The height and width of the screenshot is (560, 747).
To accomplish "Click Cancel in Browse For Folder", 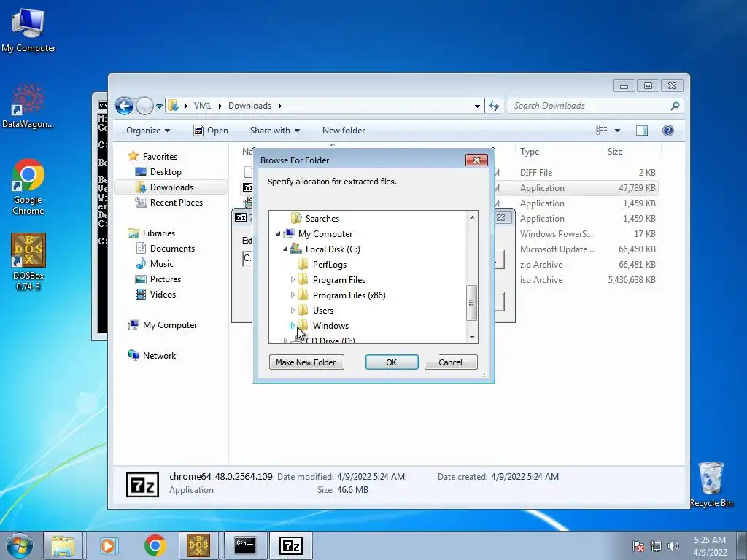I will coord(450,362).
